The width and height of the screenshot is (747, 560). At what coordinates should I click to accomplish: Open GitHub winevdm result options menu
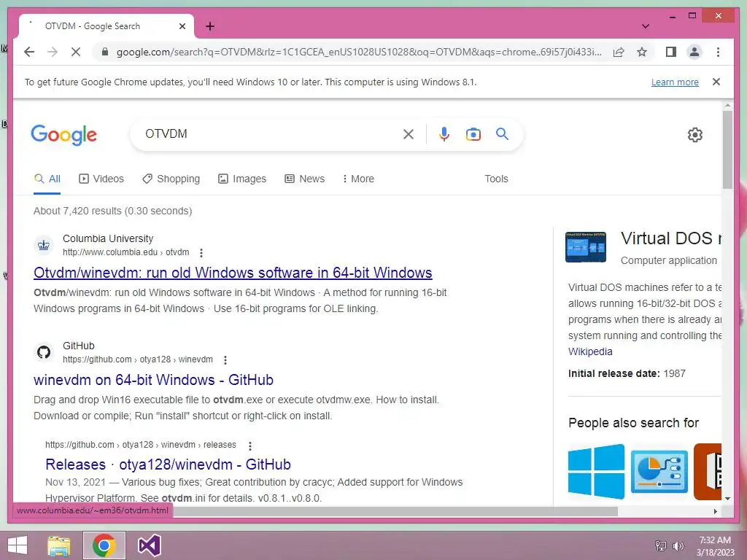click(225, 360)
